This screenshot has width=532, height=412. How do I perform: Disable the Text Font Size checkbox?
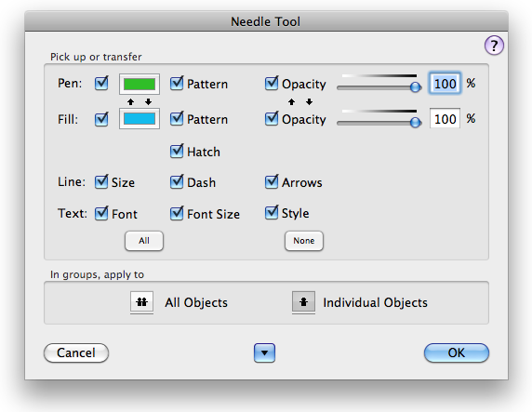[177, 213]
